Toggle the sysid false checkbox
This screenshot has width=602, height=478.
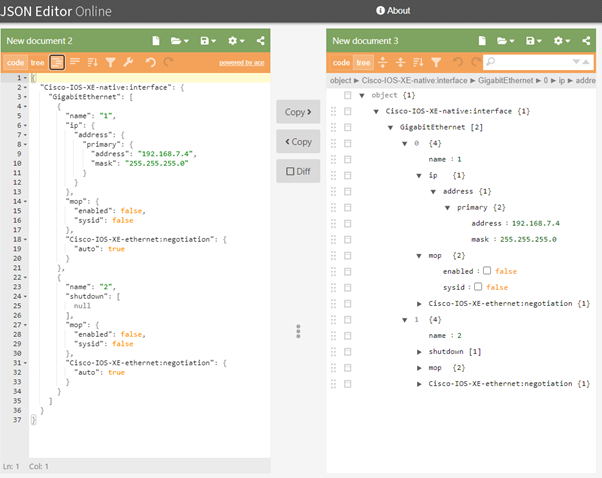(x=478, y=287)
